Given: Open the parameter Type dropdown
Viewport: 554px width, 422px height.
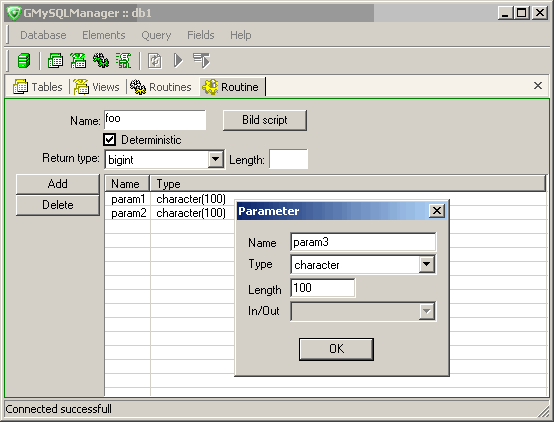Looking at the screenshot, I should [426, 264].
